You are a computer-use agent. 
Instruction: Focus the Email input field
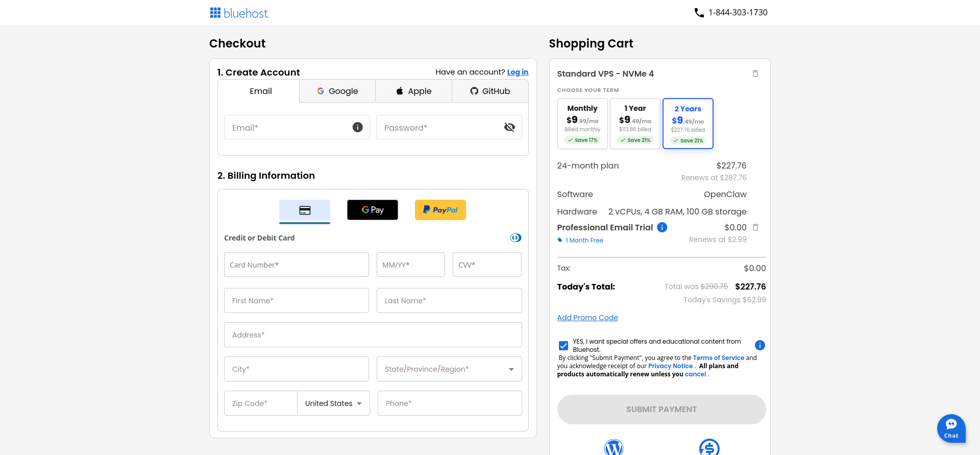pyautogui.click(x=297, y=127)
